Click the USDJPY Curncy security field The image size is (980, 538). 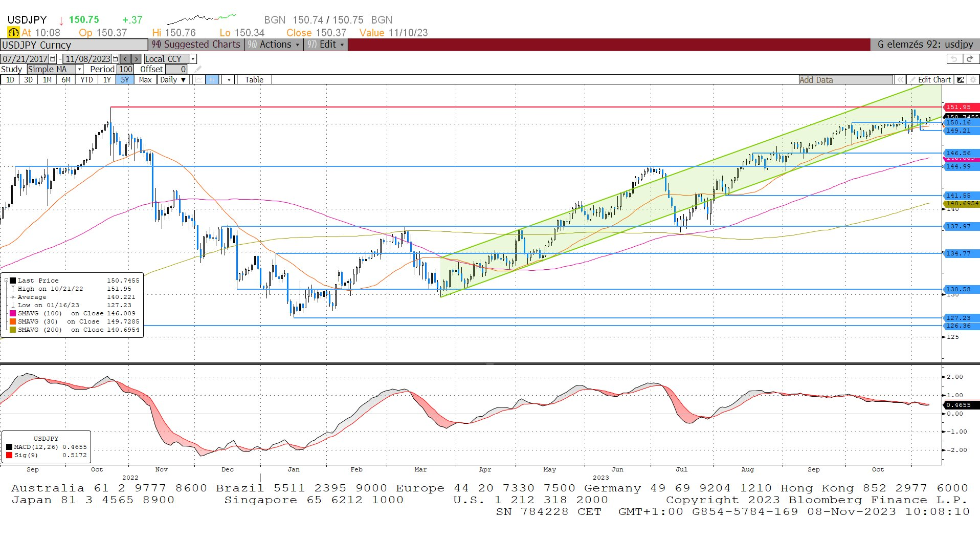pos(74,45)
